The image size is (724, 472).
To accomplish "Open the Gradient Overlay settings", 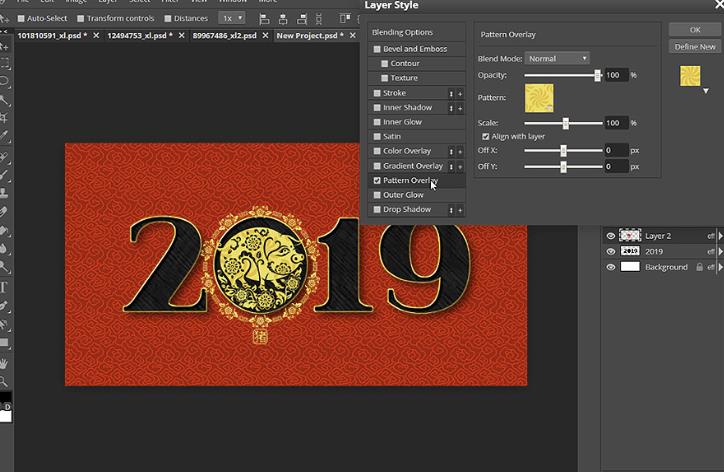I will click(412, 166).
